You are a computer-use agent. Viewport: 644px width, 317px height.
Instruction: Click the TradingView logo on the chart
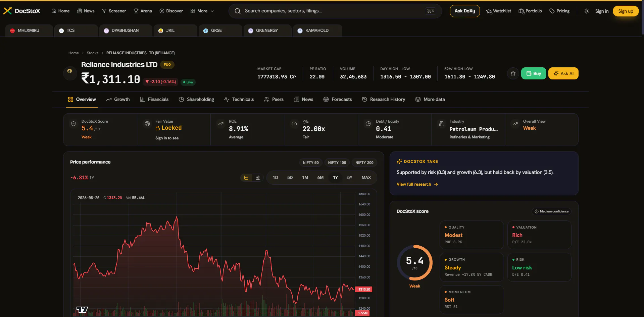click(82, 310)
